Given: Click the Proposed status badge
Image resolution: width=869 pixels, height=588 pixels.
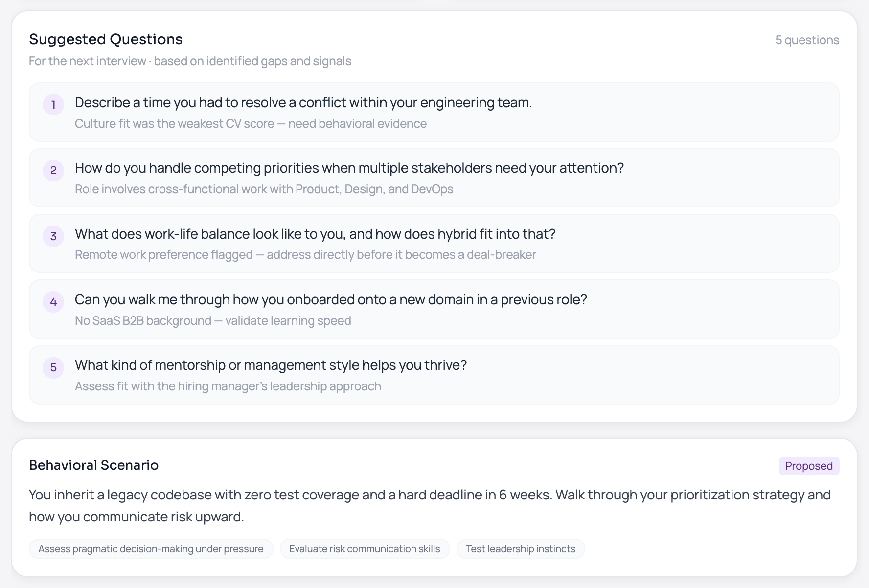Looking at the screenshot, I should [808, 466].
